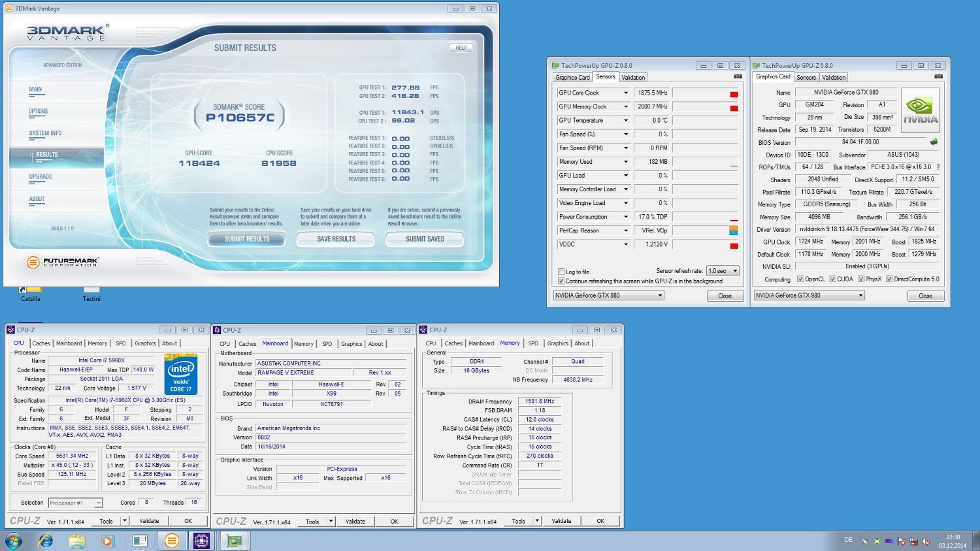Viewport: 980px width, 551px height.
Task: Click the Help button in 3DMark Vantage
Action: [461, 48]
